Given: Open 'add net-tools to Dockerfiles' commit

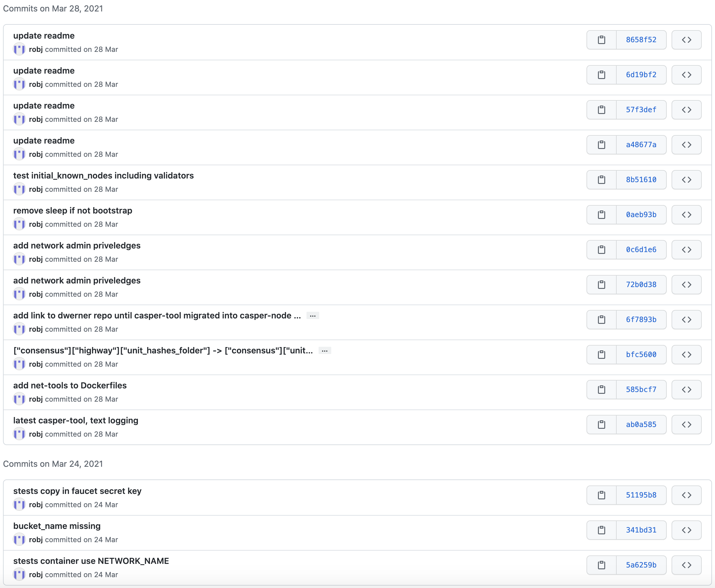Looking at the screenshot, I should 70,385.
